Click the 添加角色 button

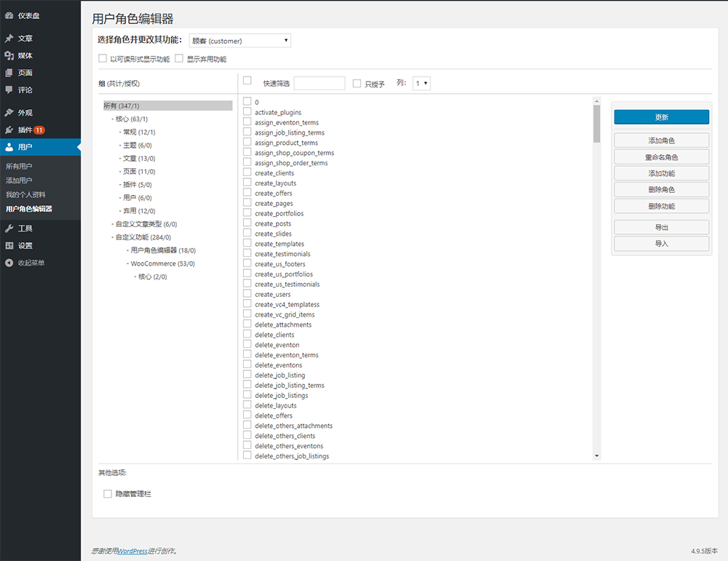point(661,140)
